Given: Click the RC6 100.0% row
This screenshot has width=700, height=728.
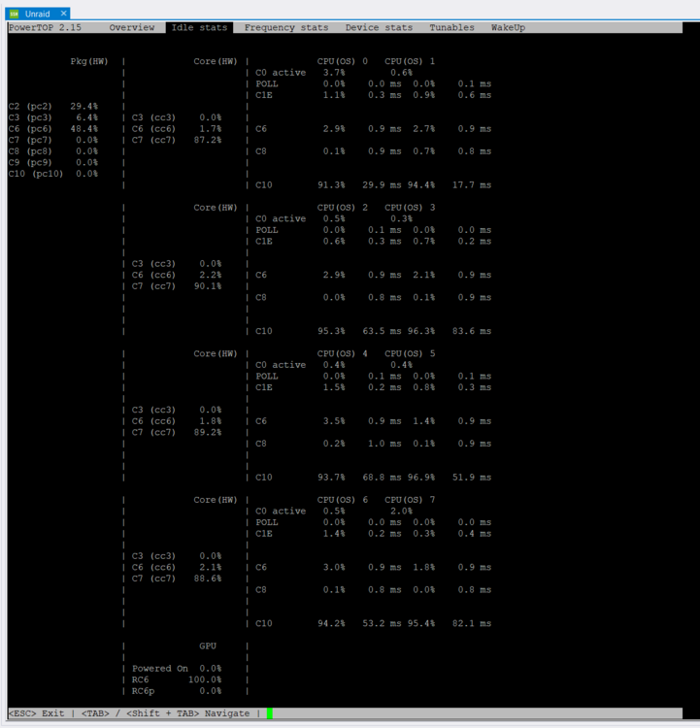Looking at the screenshot, I should click(x=177, y=679).
